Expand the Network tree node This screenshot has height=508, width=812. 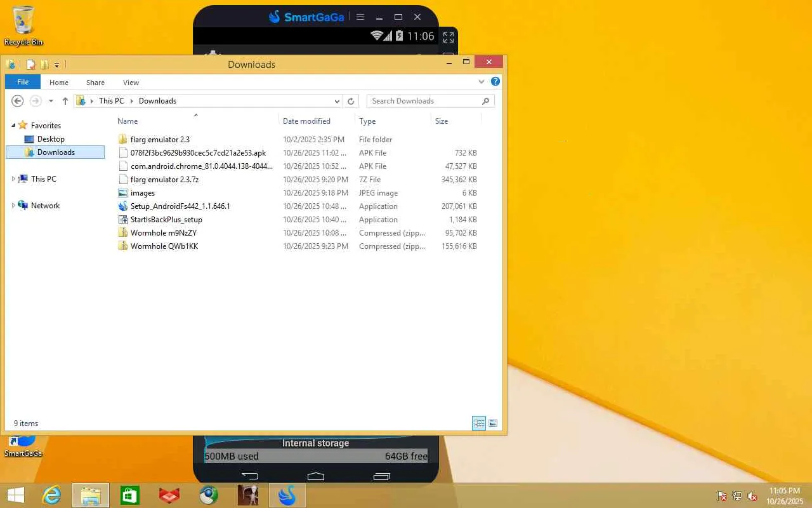click(x=13, y=206)
